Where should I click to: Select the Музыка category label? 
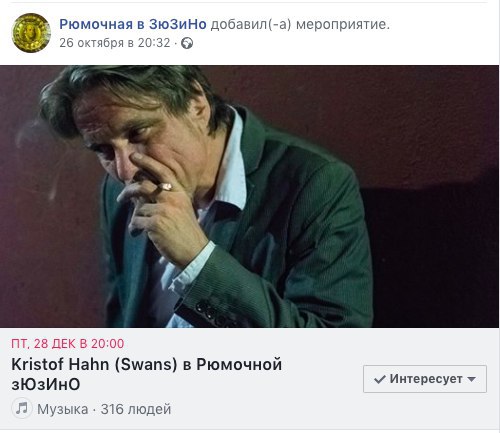coord(63,409)
